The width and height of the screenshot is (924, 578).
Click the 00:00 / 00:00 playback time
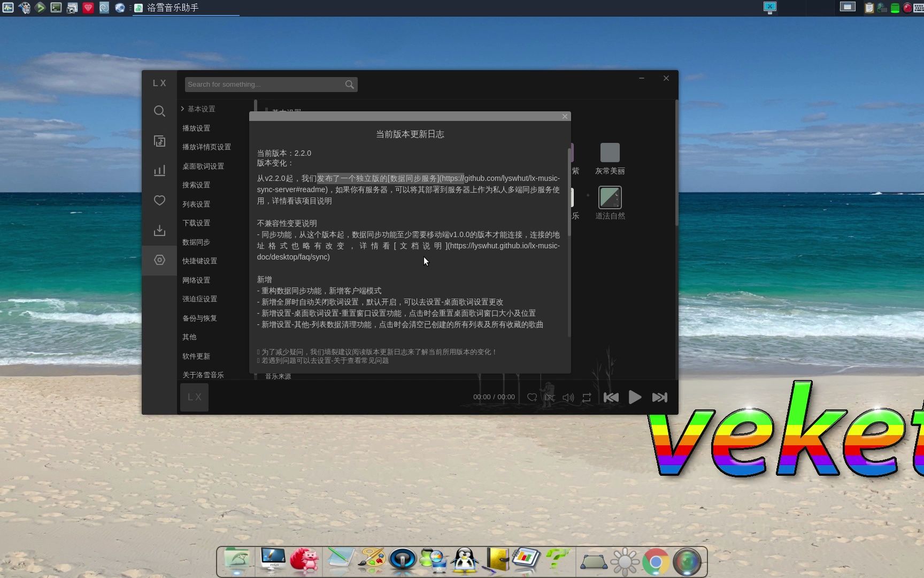pos(494,397)
